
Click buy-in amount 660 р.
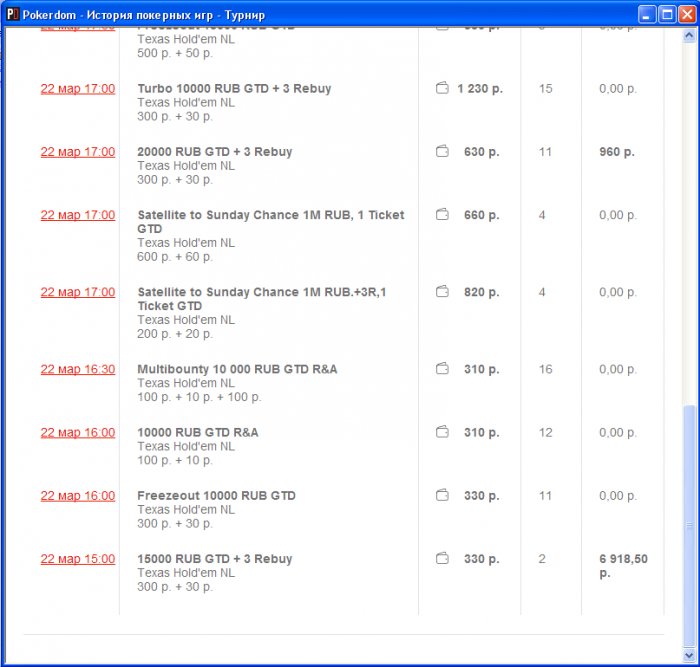point(482,215)
